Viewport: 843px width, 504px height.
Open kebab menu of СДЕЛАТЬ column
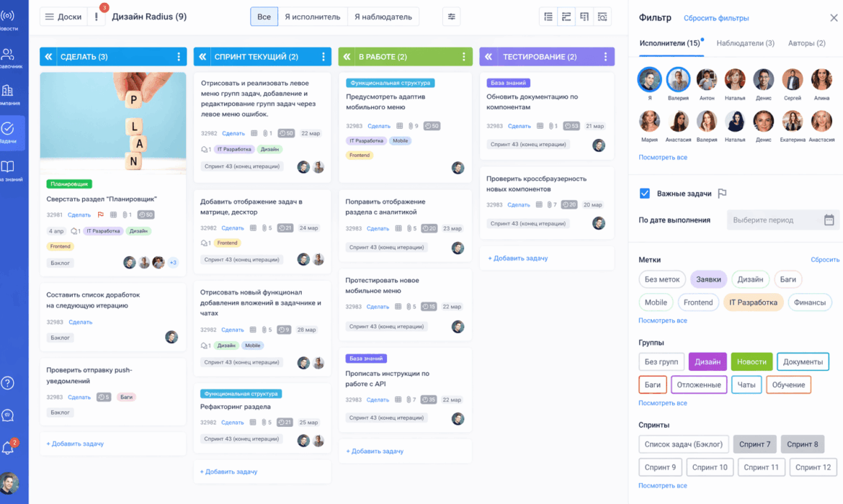(179, 57)
